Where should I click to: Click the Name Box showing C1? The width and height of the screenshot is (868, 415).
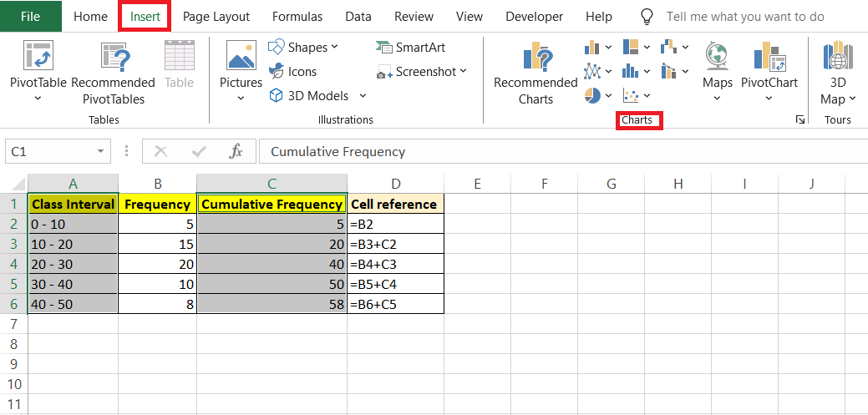click(x=50, y=151)
